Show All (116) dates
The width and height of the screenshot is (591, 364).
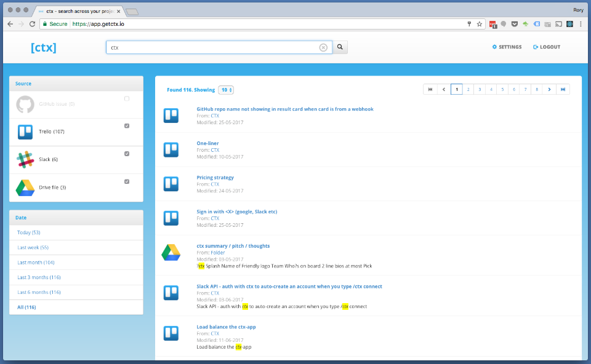(26, 307)
